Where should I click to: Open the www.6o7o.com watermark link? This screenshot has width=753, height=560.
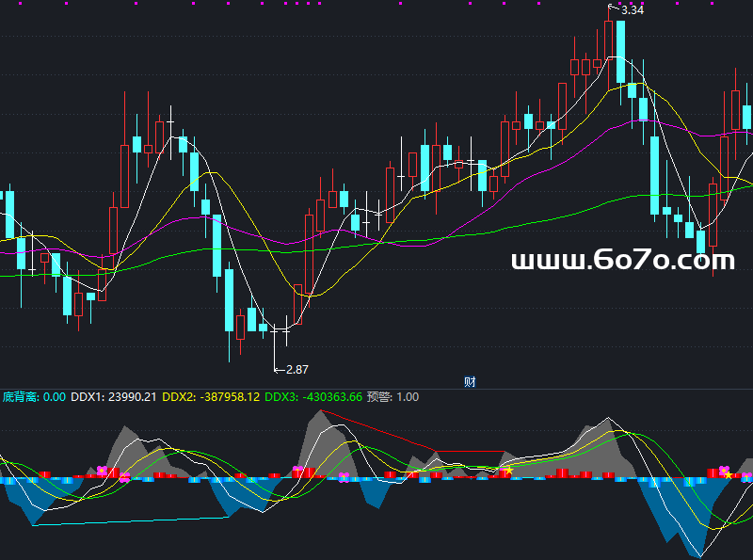pos(622,261)
